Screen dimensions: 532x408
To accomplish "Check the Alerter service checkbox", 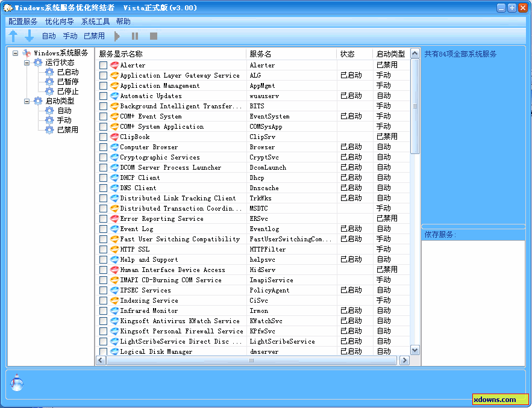I will click(103, 65).
